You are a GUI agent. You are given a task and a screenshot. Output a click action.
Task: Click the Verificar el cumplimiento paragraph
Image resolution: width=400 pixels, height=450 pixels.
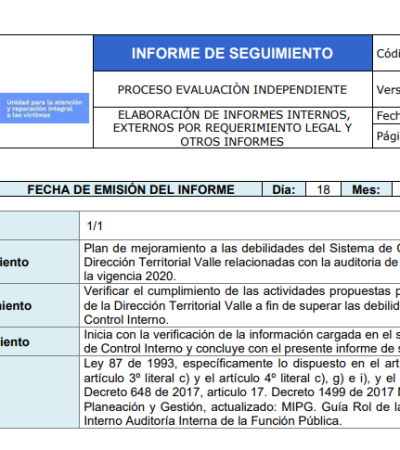[242, 305]
